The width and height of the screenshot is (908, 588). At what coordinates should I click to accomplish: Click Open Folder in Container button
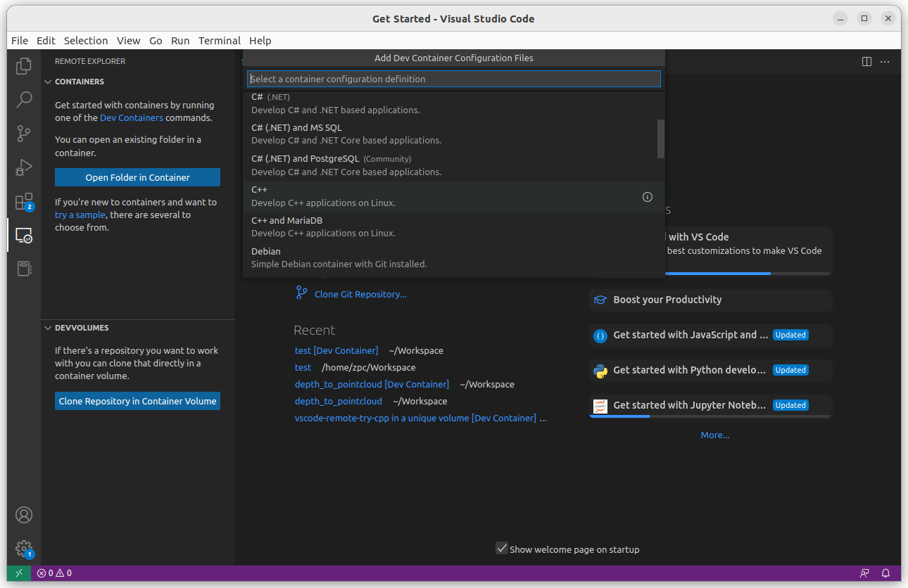137,177
